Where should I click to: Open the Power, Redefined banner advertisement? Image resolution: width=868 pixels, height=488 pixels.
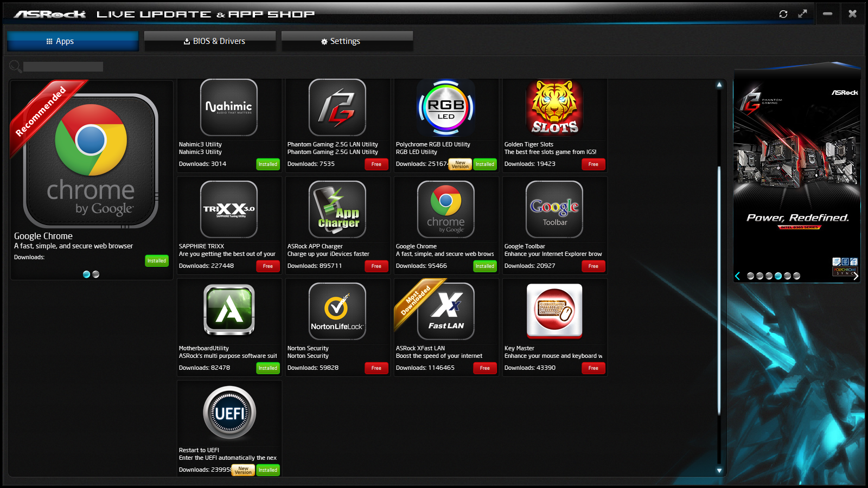pos(797,176)
